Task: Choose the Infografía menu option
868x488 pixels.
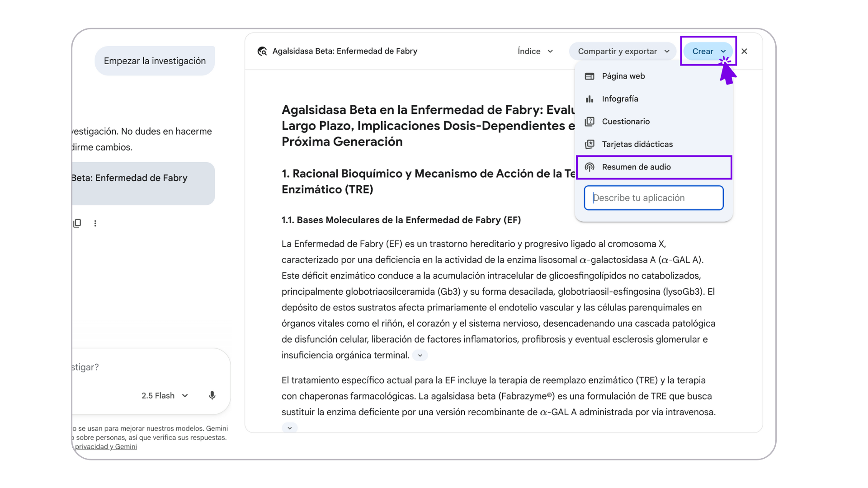Action: 620,99
